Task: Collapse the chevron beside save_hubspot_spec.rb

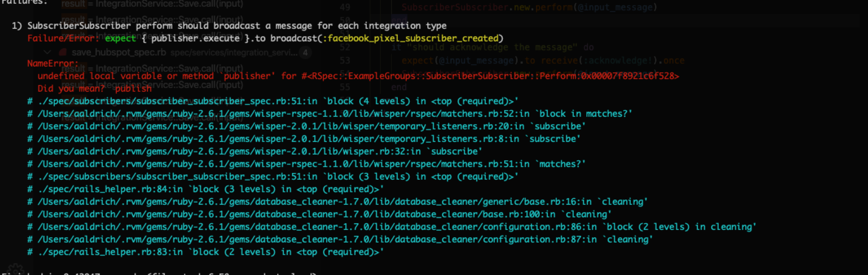Action: click(47, 52)
